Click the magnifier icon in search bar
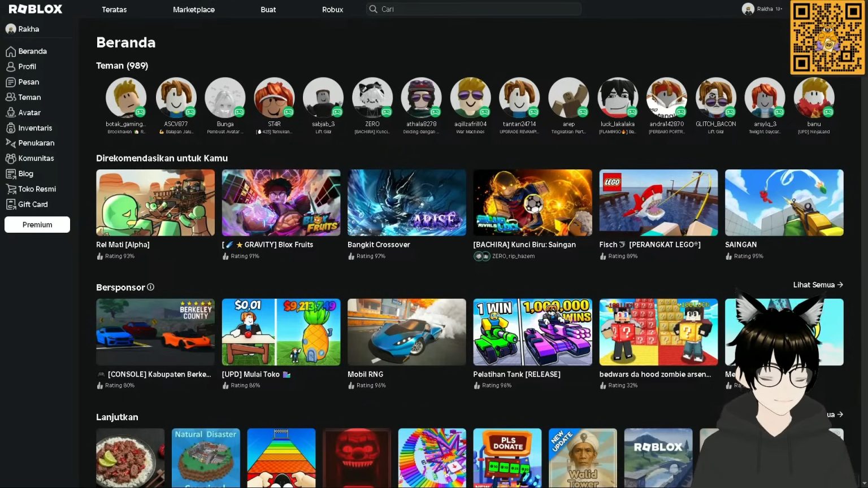 click(373, 9)
